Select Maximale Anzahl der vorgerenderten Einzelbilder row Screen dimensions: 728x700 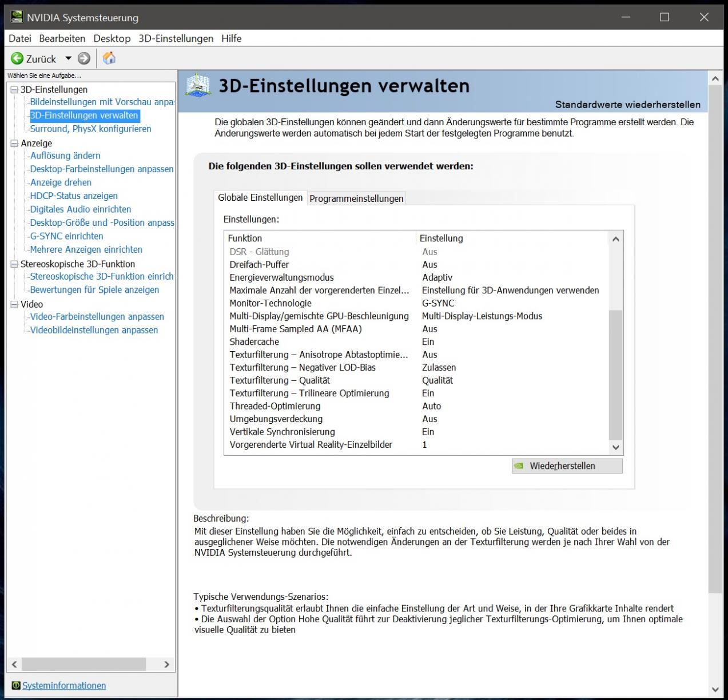(x=416, y=291)
